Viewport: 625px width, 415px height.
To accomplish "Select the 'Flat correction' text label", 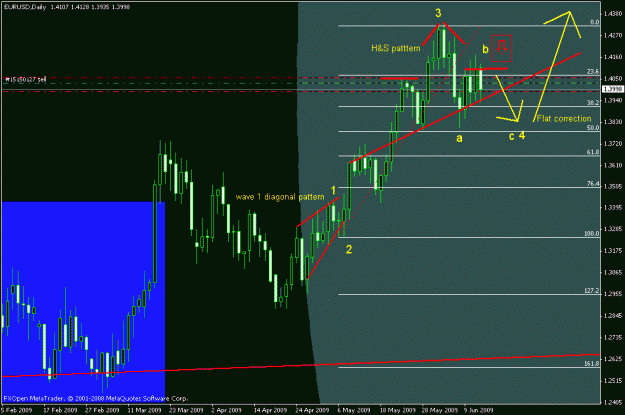I will [564, 118].
